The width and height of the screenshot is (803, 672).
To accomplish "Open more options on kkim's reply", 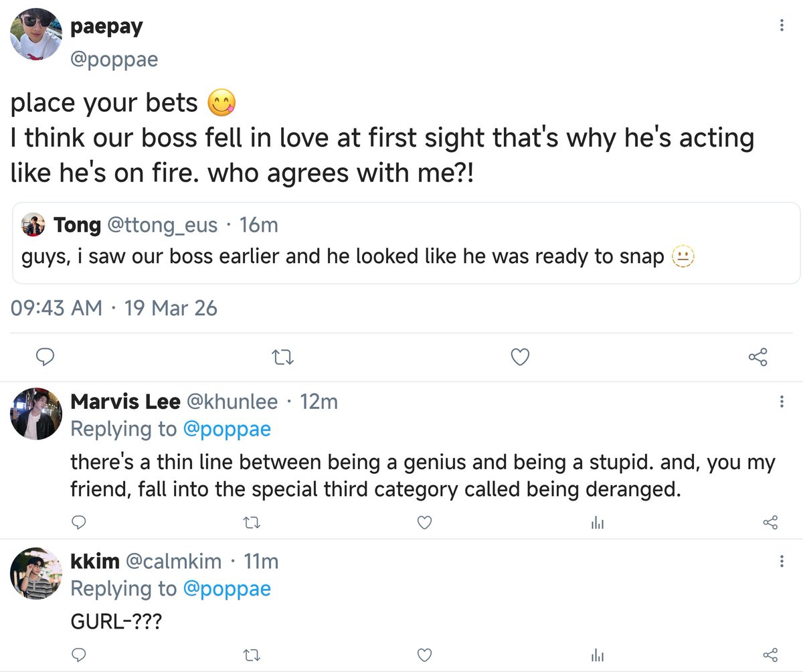I will (782, 561).
